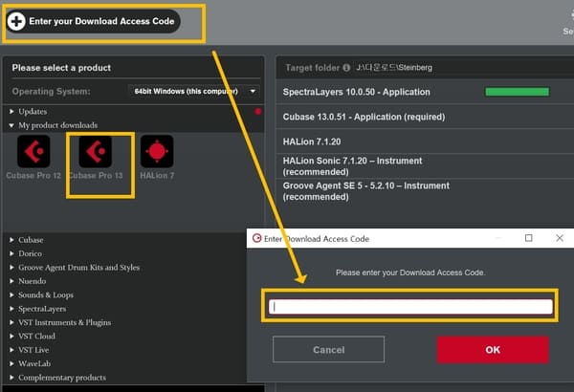Expand the Nuendo category
The height and width of the screenshot is (392, 574).
11,281
